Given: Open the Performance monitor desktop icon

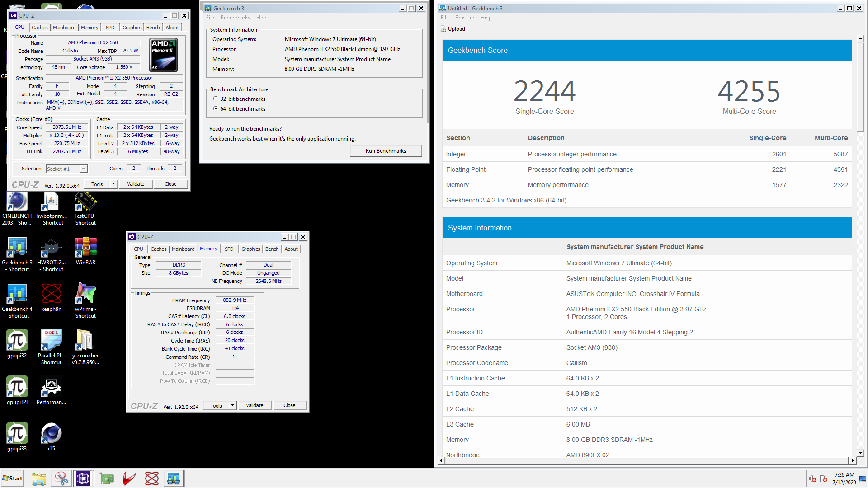Looking at the screenshot, I should click(52, 391).
